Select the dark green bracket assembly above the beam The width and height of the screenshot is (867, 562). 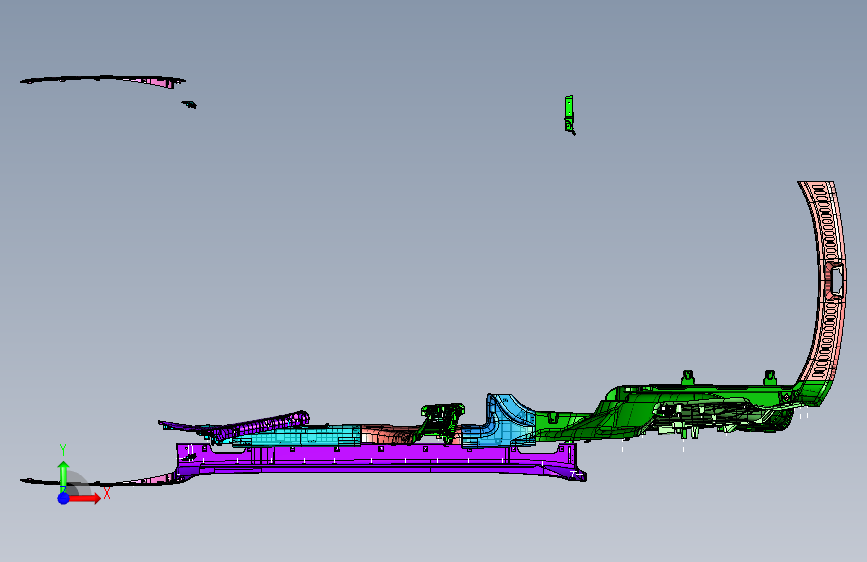coord(441,420)
